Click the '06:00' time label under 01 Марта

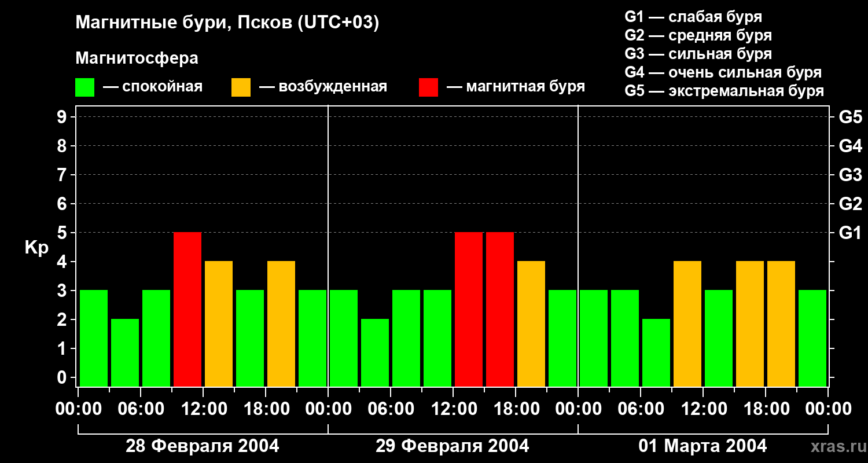641,409
